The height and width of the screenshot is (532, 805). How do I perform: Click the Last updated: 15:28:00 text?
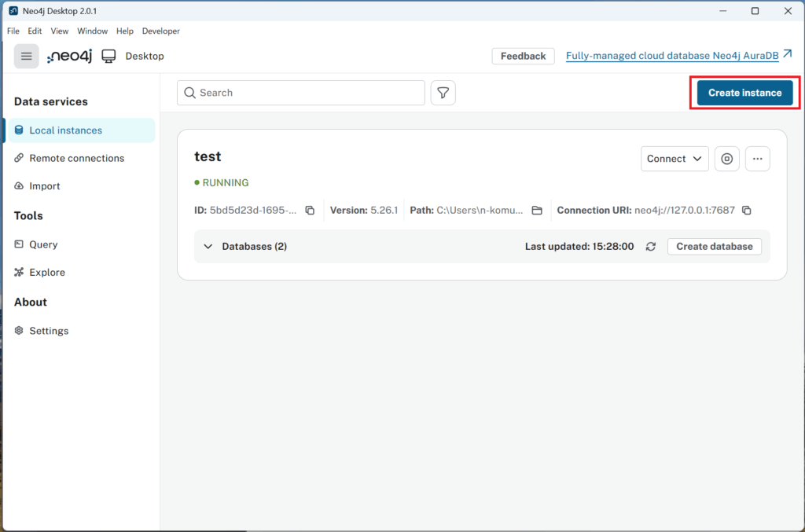tap(579, 247)
